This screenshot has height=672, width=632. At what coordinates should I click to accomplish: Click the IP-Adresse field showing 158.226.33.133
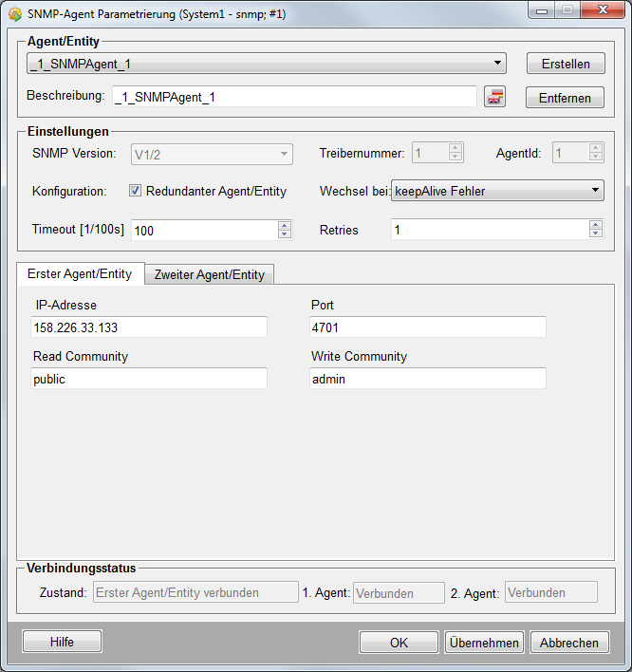[149, 327]
